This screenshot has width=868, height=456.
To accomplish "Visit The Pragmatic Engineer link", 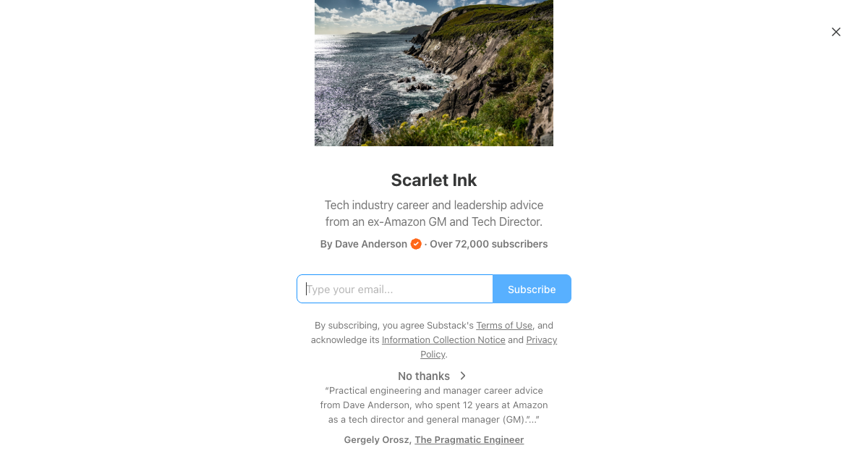I will click(469, 439).
